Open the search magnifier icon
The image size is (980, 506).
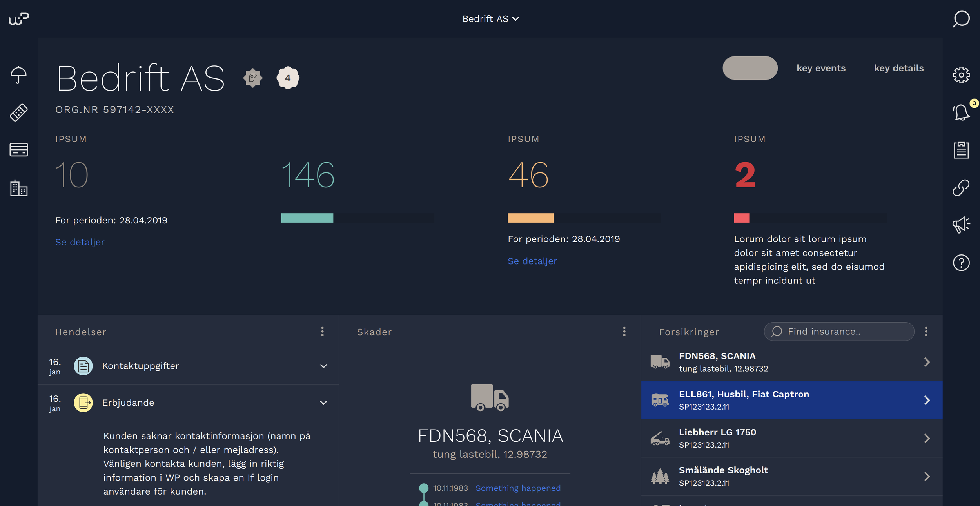click(961, 19)
